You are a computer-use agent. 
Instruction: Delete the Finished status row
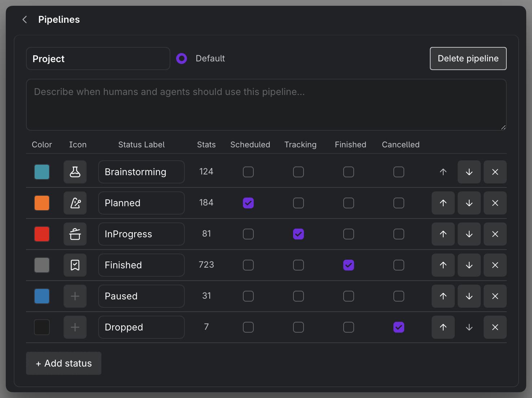[x=495, y=265]
